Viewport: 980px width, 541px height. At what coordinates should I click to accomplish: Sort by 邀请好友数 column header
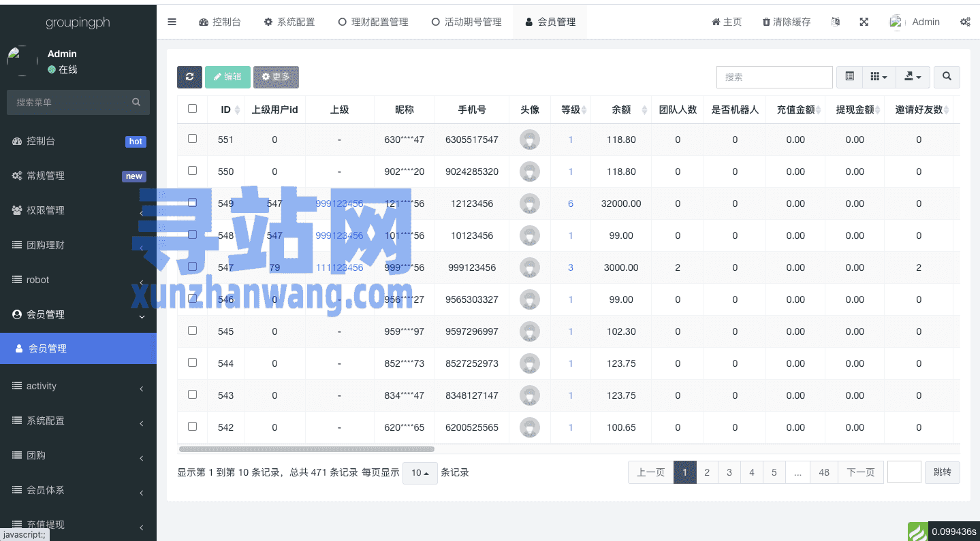click(919, 110)
